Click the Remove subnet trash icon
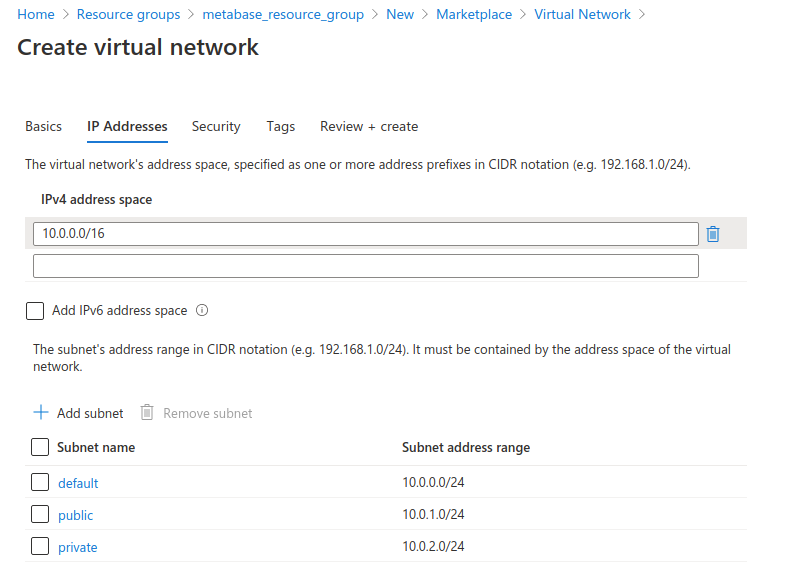The image size is (809, 586). [x=147, y=412]
